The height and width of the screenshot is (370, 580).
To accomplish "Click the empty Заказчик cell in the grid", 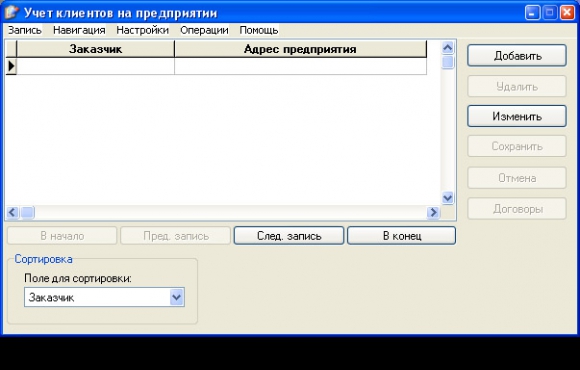I will [x=95, y=66].
